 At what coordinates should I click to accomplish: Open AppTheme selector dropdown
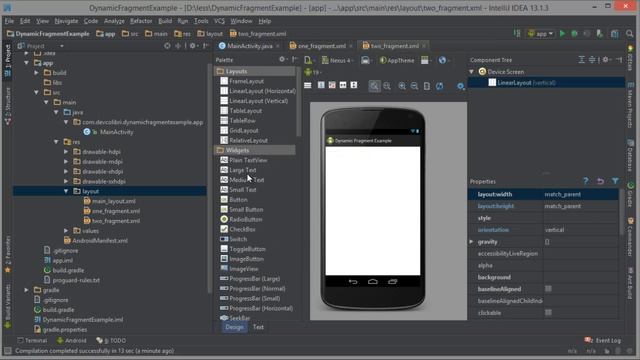tap(397, 60)
